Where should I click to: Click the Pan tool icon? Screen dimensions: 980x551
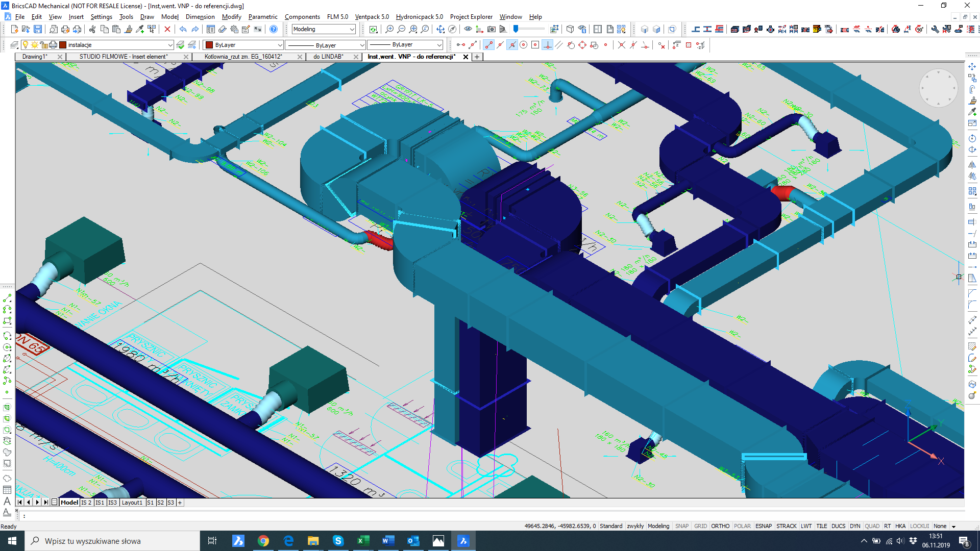pyautogui.click(x=440, y=29)
